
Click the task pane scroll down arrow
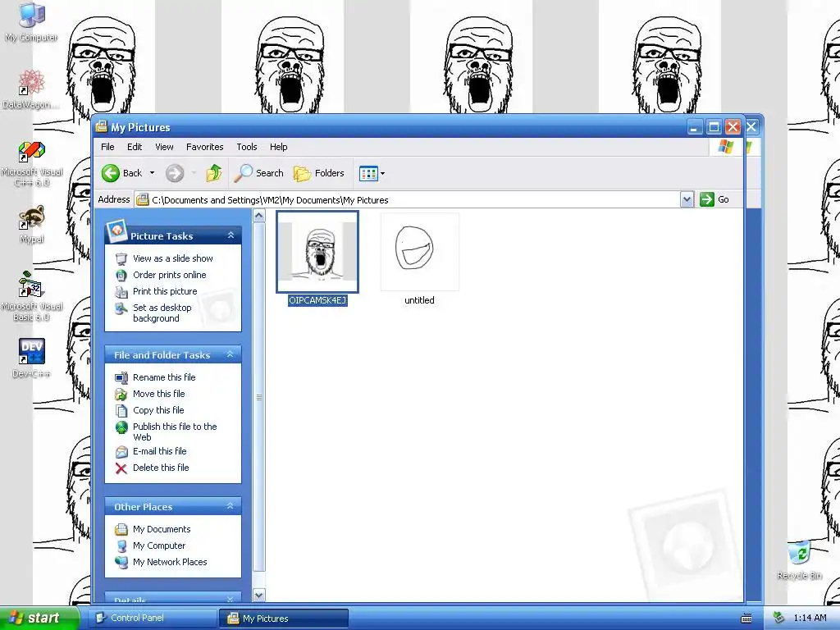pyautogui.click(x=258, y=595)
